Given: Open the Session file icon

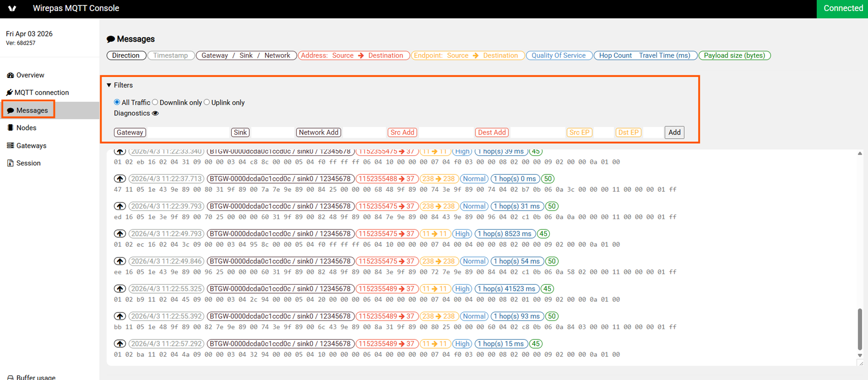Looking at the screenshot, I should 10,163.
